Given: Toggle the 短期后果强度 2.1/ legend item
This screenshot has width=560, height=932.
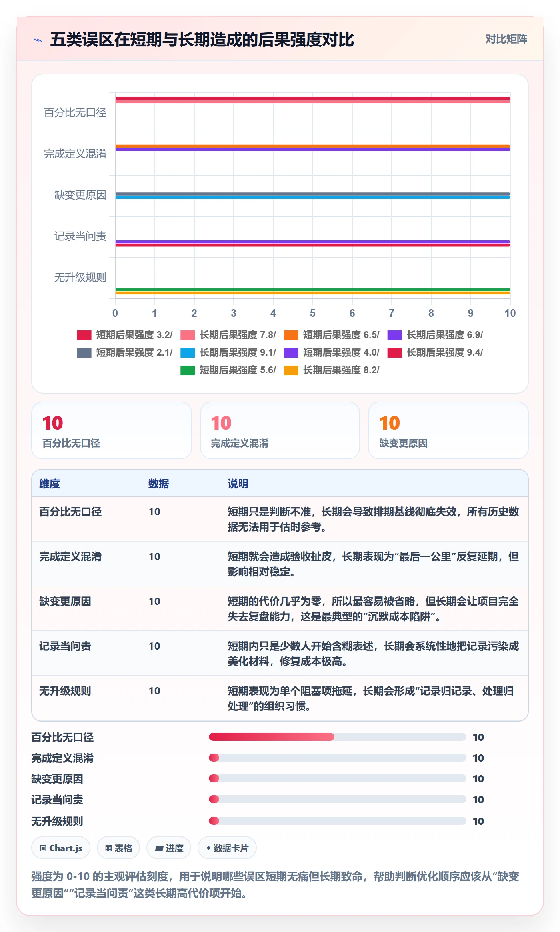Looking at the screenshot, I should point(125,352).
